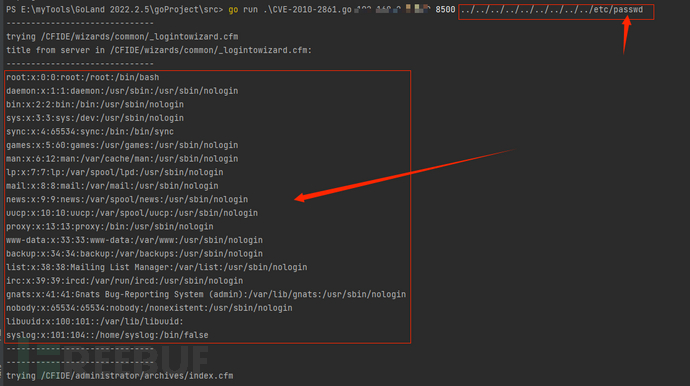The width and height of the screenshot is (690, 386).
Task: Click the daemon user output line
Action: pyautogui.click(x=122, y=91)
